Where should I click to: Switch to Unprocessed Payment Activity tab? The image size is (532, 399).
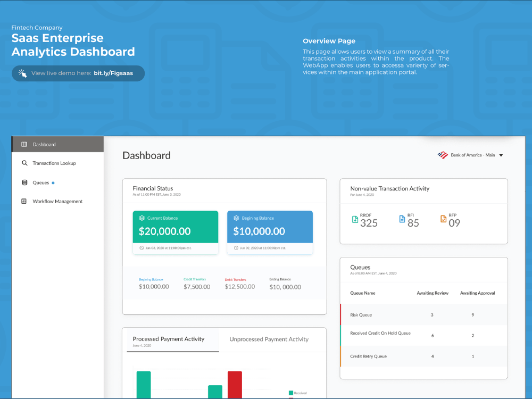click(269, 339)
